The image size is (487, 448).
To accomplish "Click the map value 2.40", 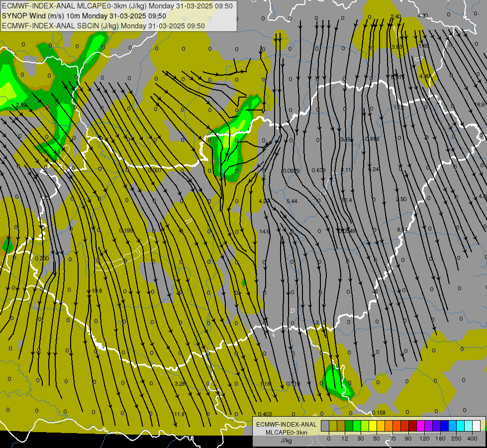I will (x=395, y=16).
